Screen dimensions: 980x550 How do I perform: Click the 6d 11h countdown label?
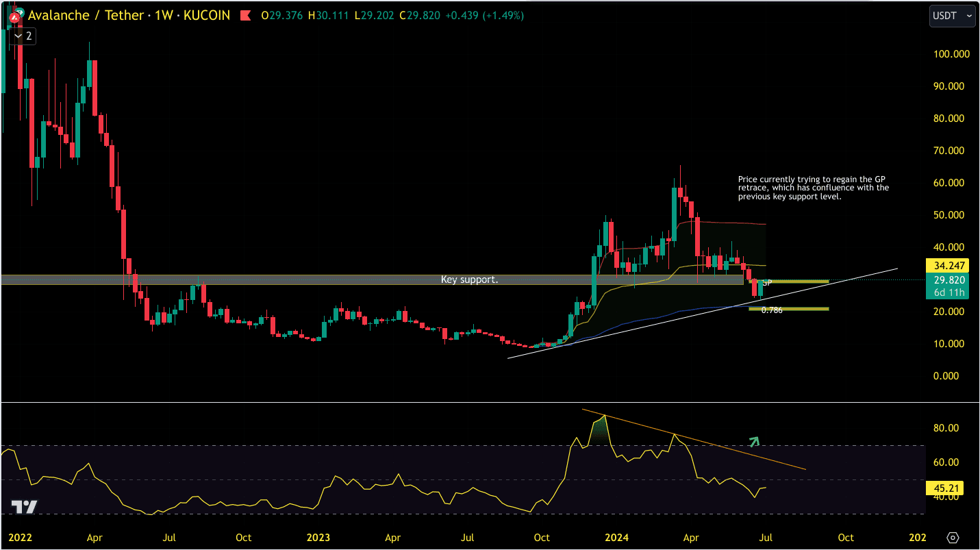[x=948, y=293]
